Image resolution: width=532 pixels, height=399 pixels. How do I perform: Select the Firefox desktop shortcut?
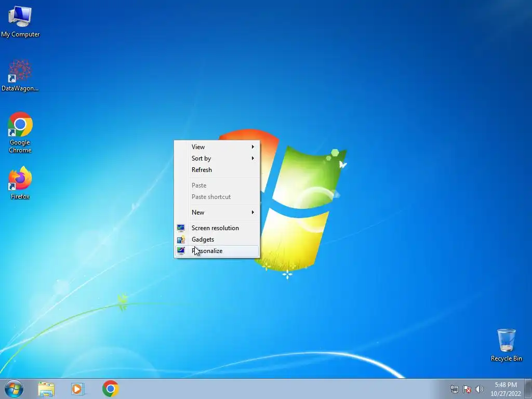click(20, 183)
